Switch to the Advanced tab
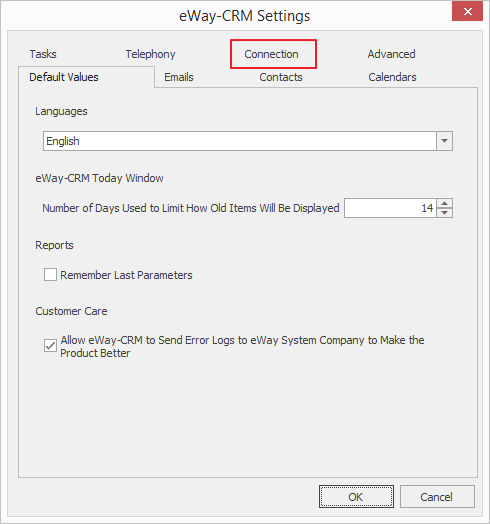This screenshot has height=524, width=490. click(391, 54)
